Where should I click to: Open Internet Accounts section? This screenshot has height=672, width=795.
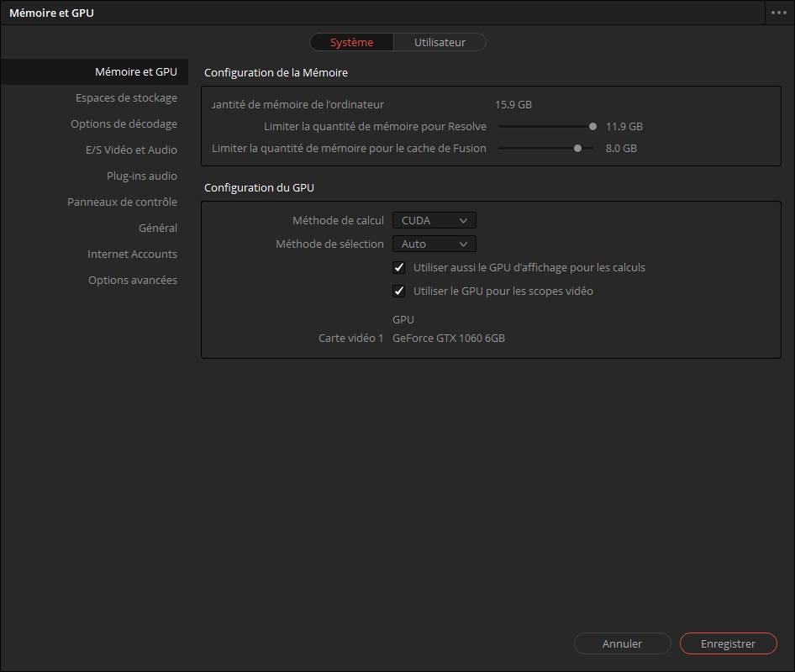click(x=132, y=255)
